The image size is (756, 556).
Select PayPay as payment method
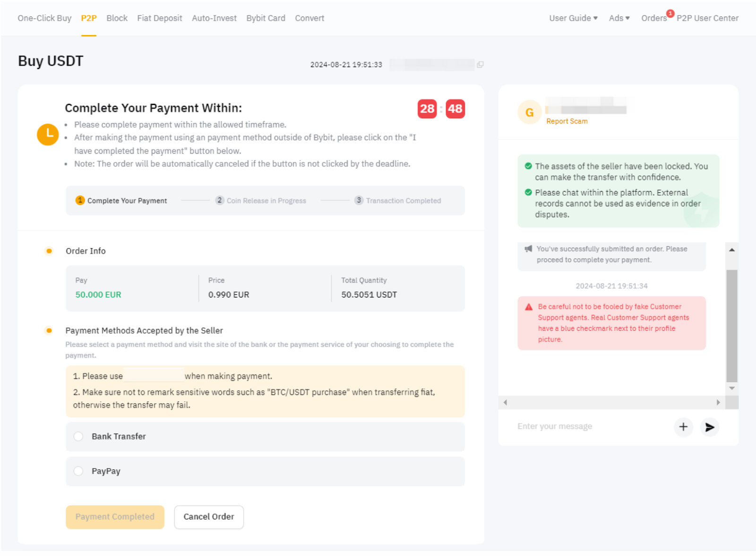[78, 471]
